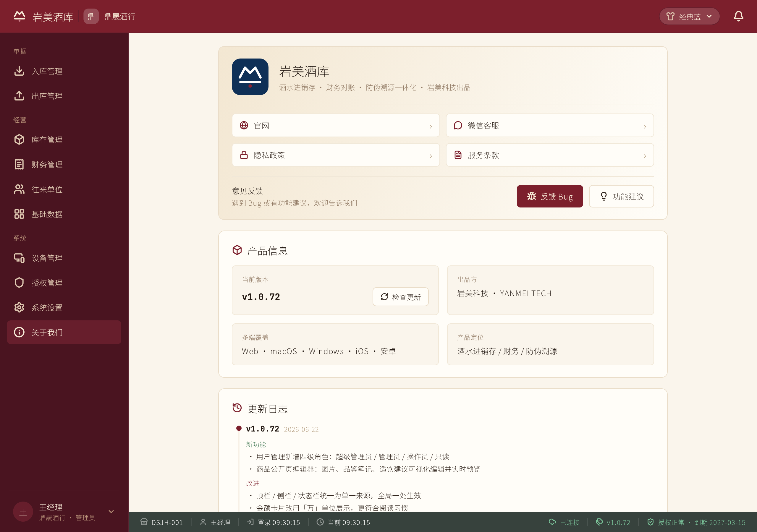Click the large 岩美酒库 app logo

click(250, 77)
